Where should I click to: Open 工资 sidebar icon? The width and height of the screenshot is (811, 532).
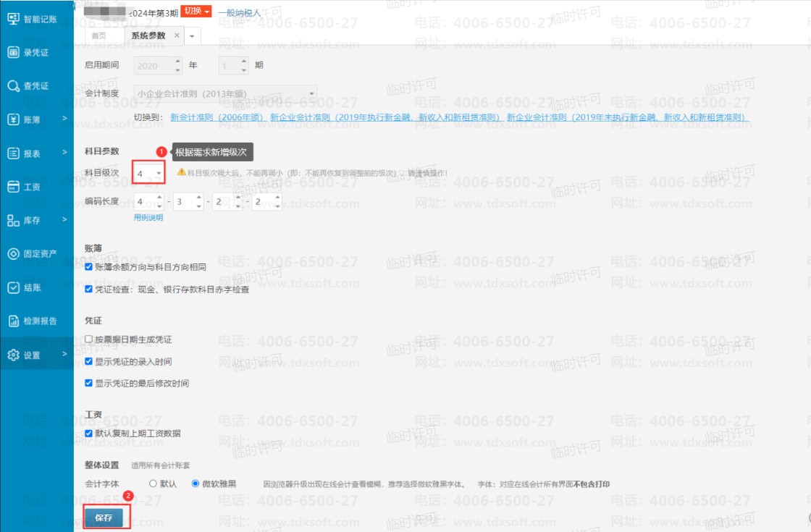14,187
